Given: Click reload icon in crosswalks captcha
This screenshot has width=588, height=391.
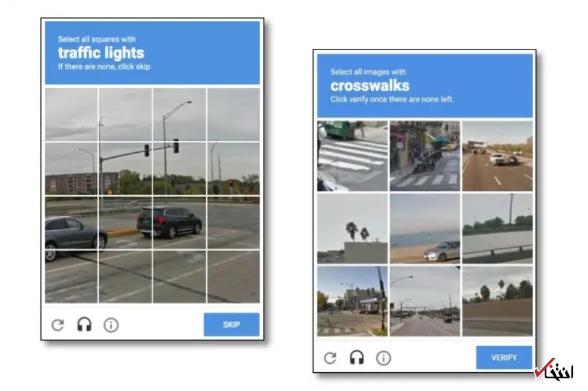Looking at the screenshot, I should [x=330, y=358].
